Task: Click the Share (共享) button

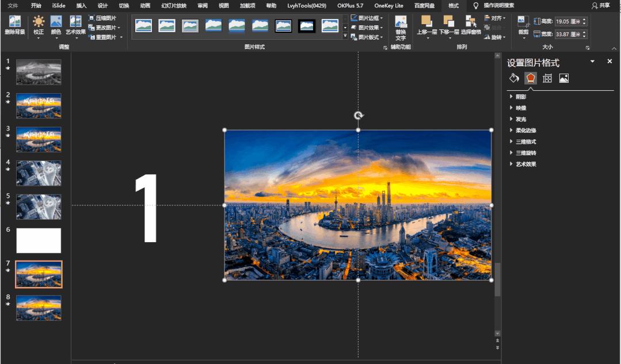Action: point(601,5)
